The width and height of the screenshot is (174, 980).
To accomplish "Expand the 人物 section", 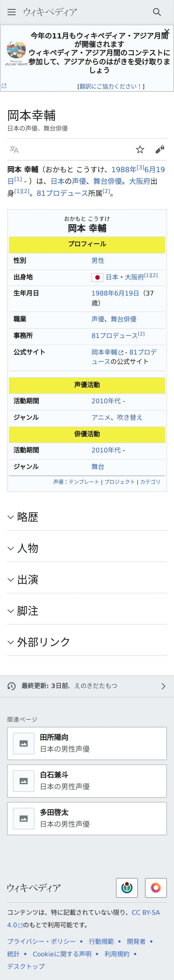I will [27, 548].
